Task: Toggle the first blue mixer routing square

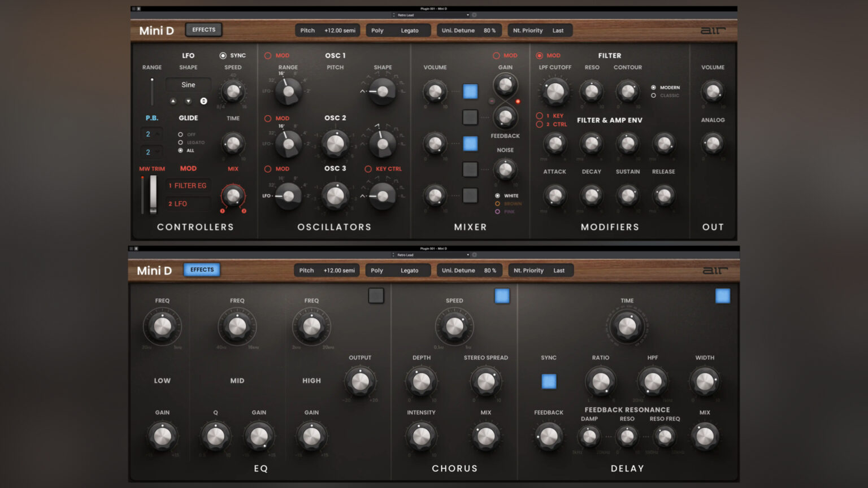Action: (x=470, y=91)
